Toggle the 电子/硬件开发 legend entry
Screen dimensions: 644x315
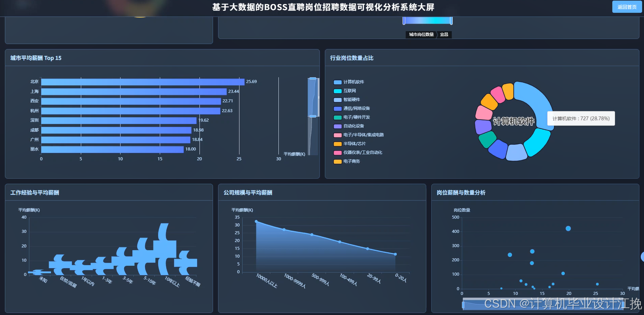[352, 117]
